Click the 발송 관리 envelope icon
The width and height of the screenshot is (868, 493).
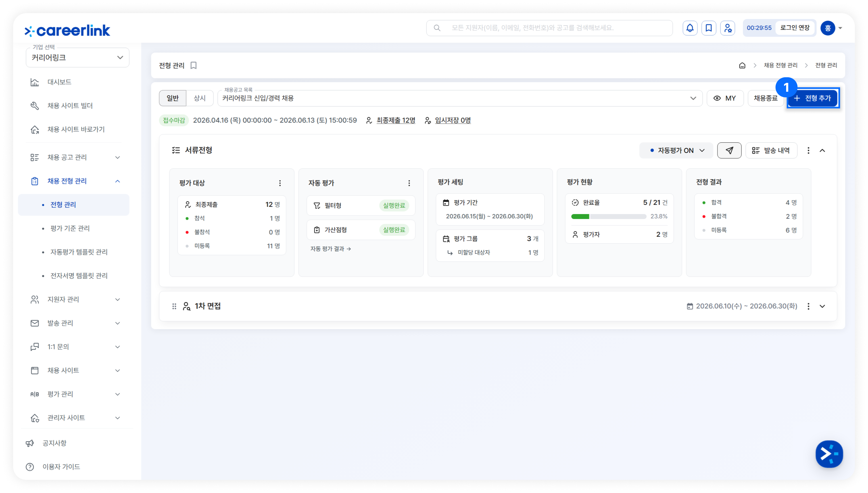(35, 323)
